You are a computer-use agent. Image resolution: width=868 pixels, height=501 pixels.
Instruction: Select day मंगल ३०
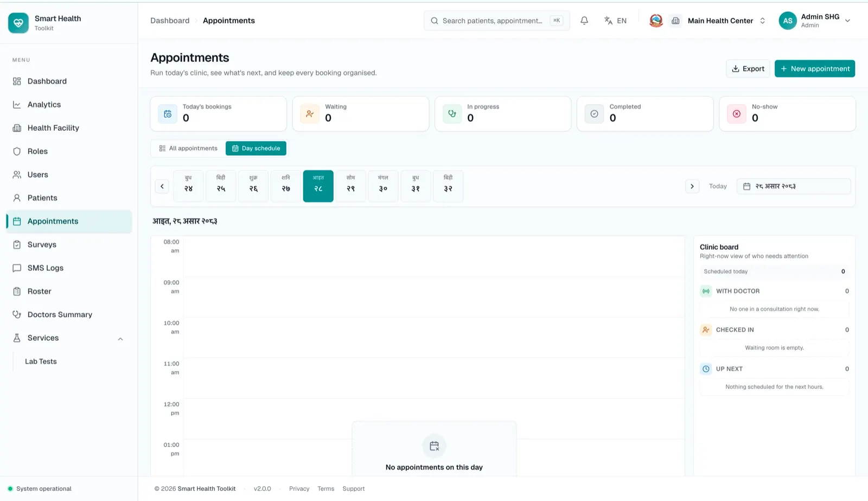384,186
